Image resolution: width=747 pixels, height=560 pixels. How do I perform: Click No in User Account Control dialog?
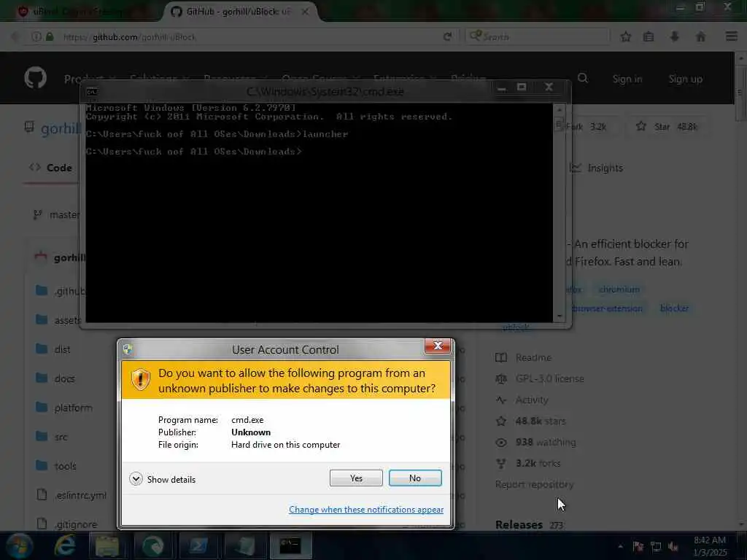tap(415, 478)
